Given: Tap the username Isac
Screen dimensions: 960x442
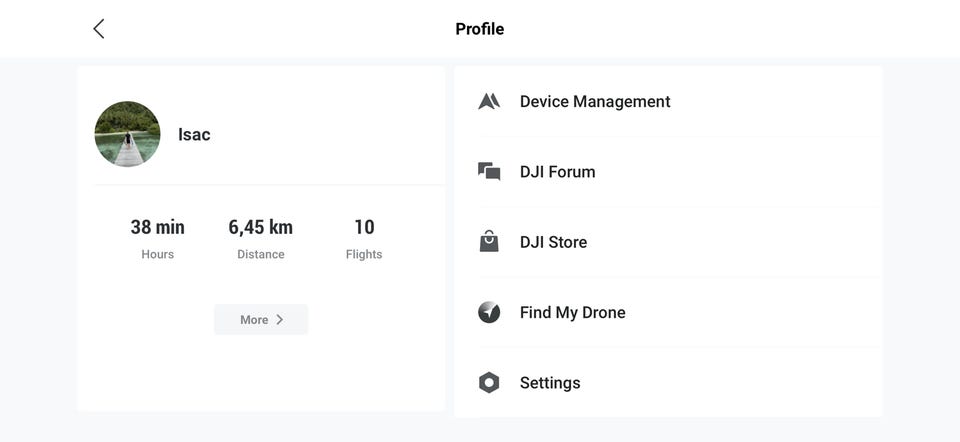Looking at the screenshot, I should 194,134.
